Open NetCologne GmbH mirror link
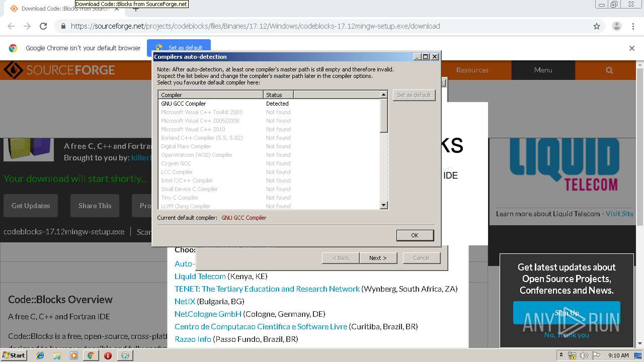Viewport: 644px width, 362px height. (x=208, y=314)
